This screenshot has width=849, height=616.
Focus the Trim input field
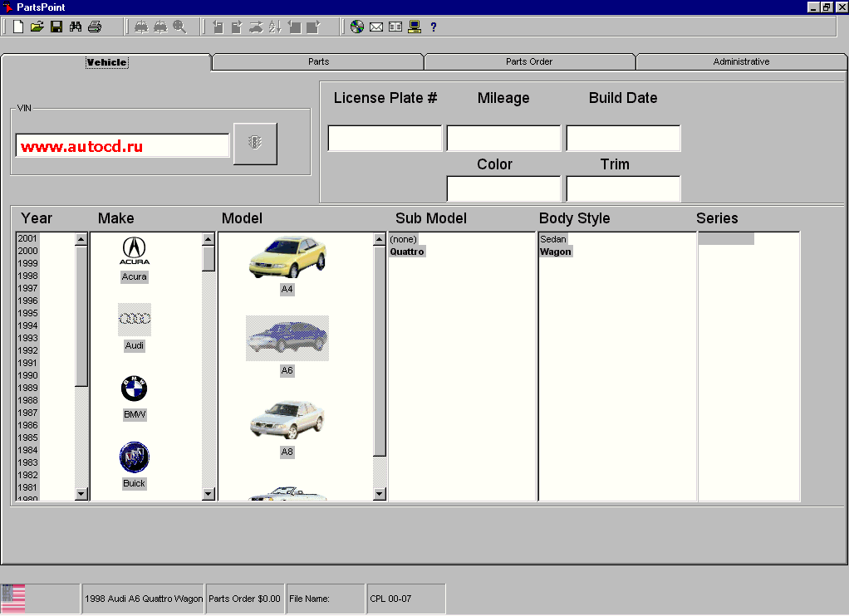pos(623,189)
